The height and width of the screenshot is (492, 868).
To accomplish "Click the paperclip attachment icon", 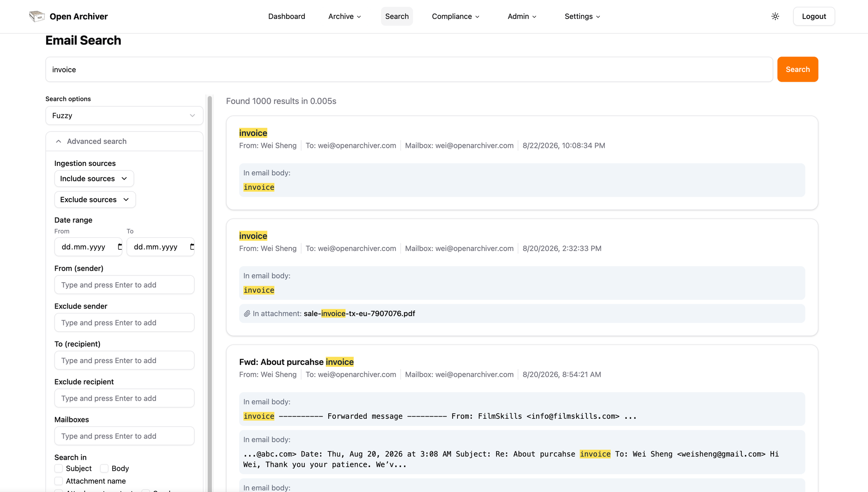I will (x=247, y=313).
